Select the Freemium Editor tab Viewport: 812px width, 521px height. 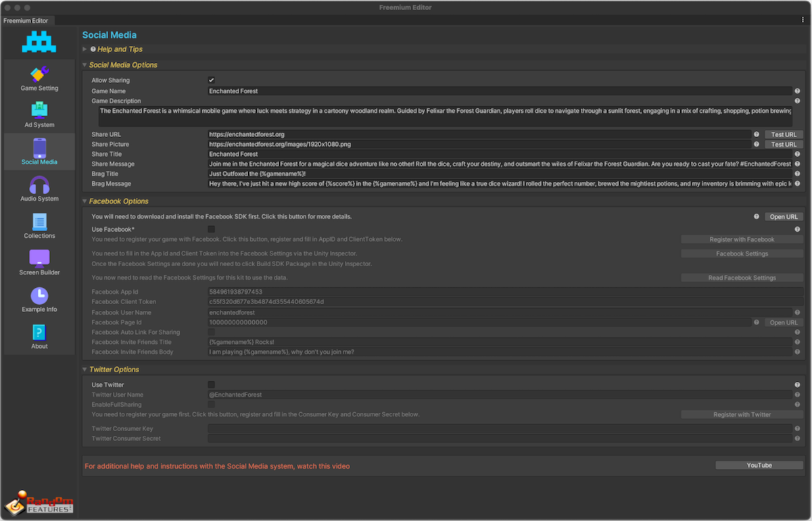pos(26,20)
